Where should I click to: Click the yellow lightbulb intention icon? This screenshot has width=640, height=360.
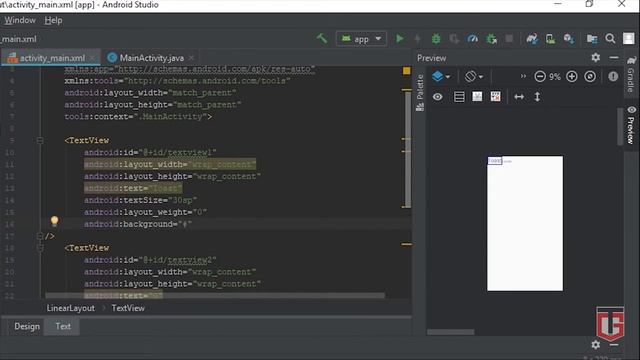point(54,221)
